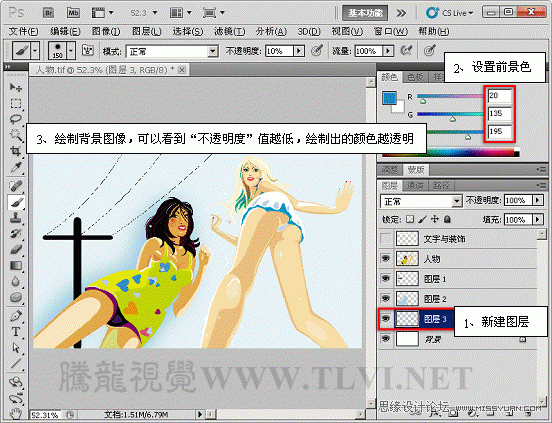This screenshot has width=552, height=423.
Task: Select the Move tool
Action: click(x=15, y=87)
